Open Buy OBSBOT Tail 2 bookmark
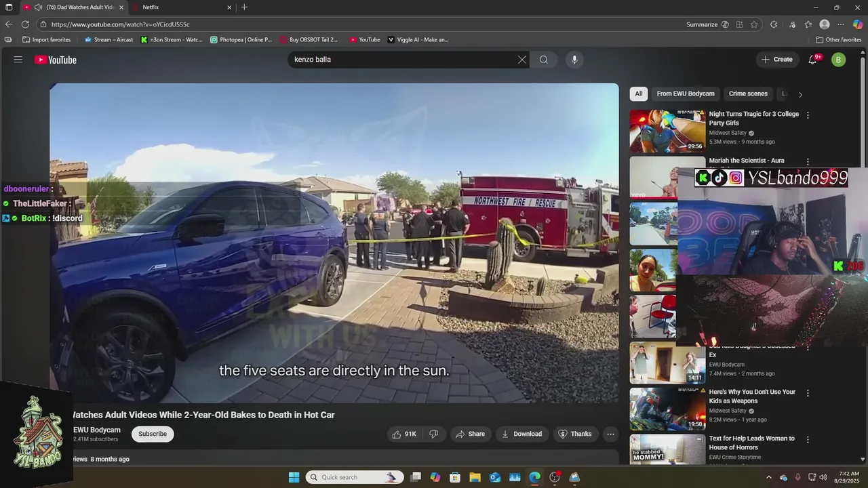 point(309,39)
